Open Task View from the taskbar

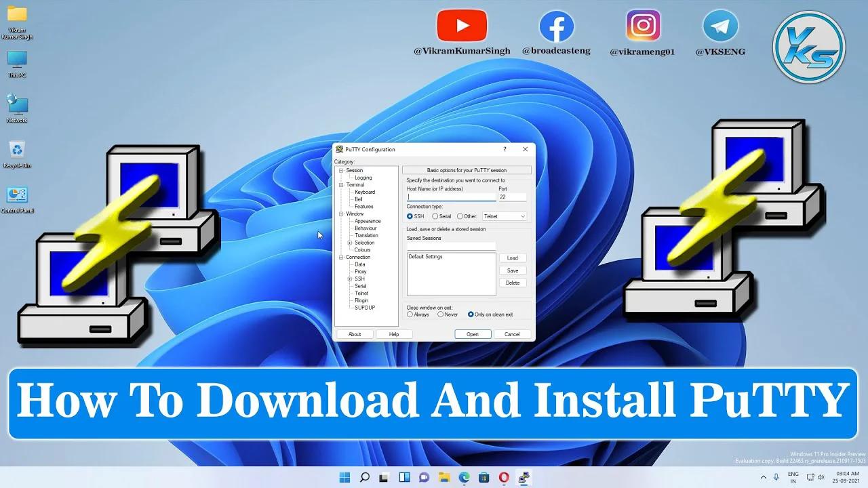[384, 477]
